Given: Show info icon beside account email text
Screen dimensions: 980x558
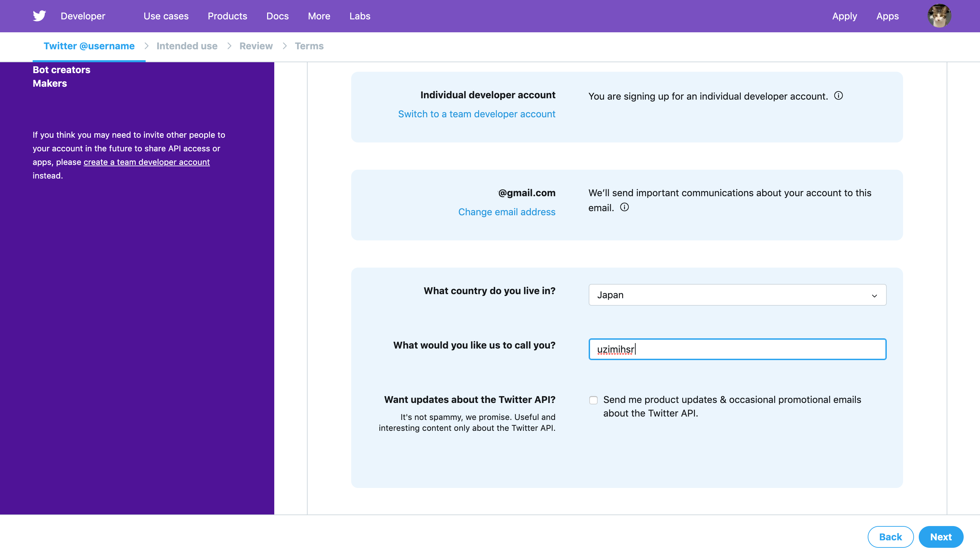Looking at the screenshot, I should click(624, 207).
